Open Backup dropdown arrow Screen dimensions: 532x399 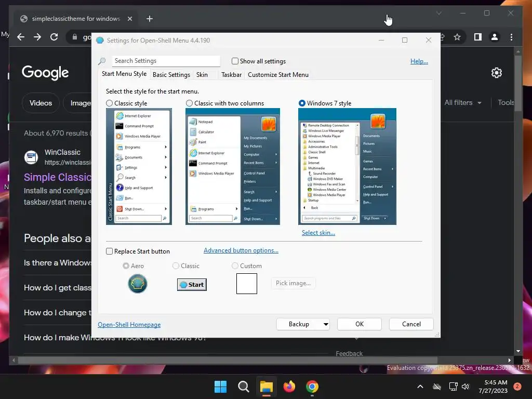point(326,324)
